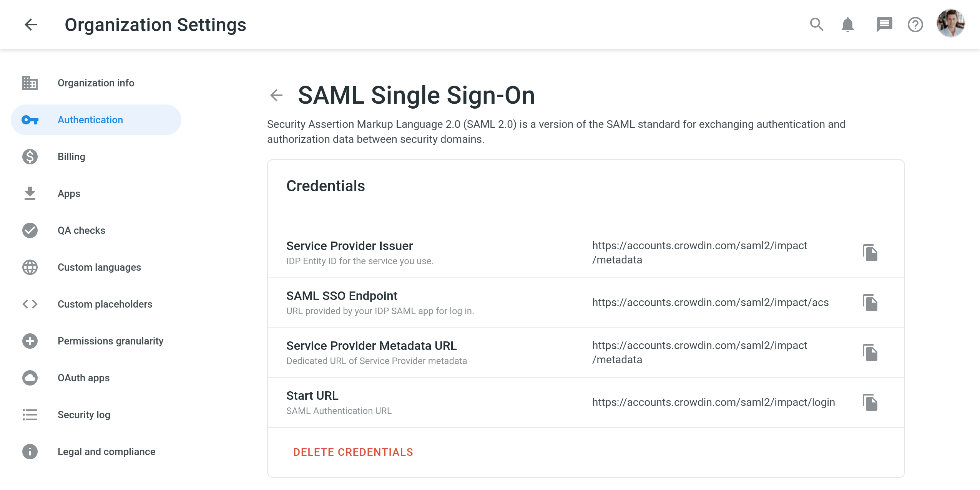
Task: Go back from SAML Single Sign-On page
Action: [x=276, y=95]
